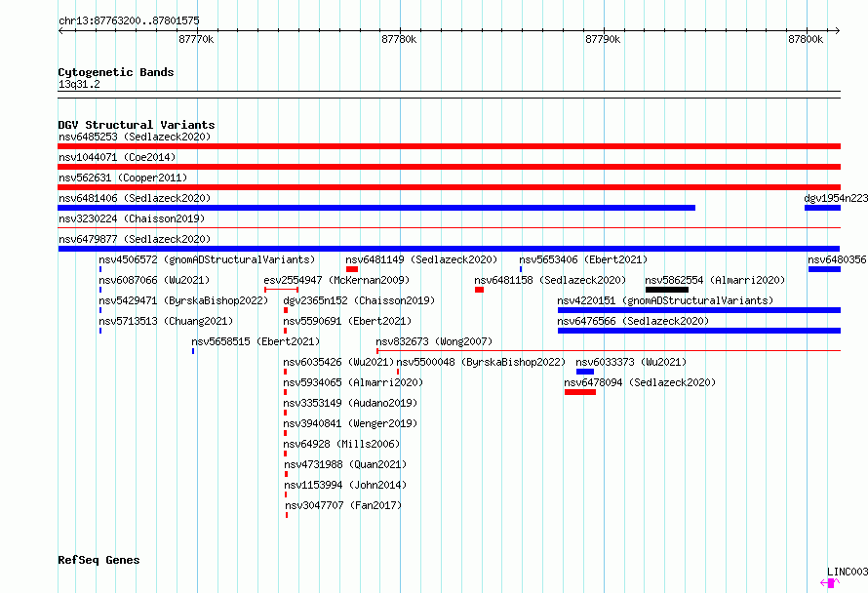The width and height of the screenshot is (868, 593).
Task: Click the magenta LINC003 gene glyph
Action: tap(830, 583)
